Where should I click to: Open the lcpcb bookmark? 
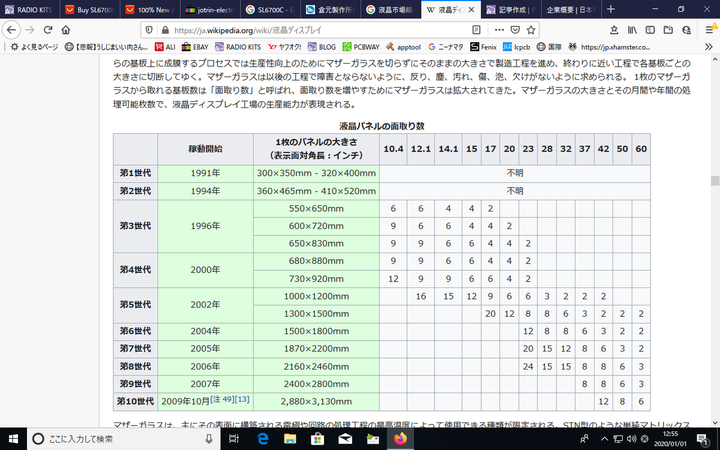tap(517, 47)
